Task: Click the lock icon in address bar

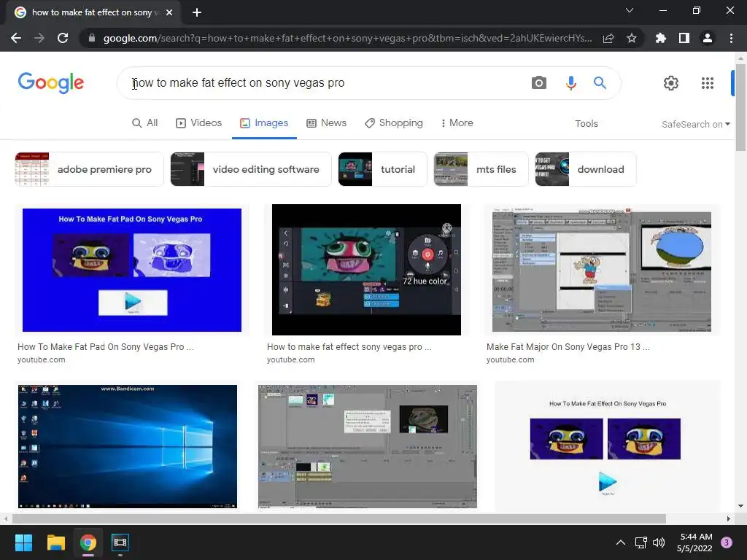Action: click(92, 38)
